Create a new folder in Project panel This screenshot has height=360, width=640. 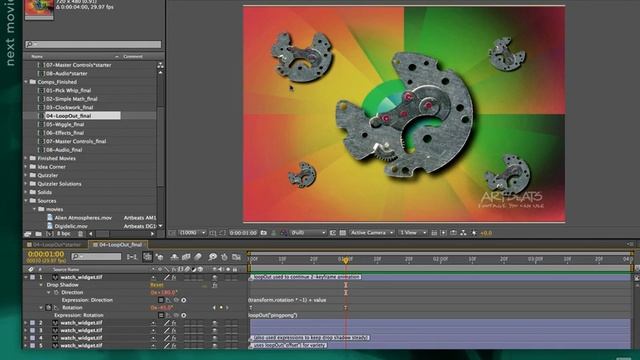38,234
